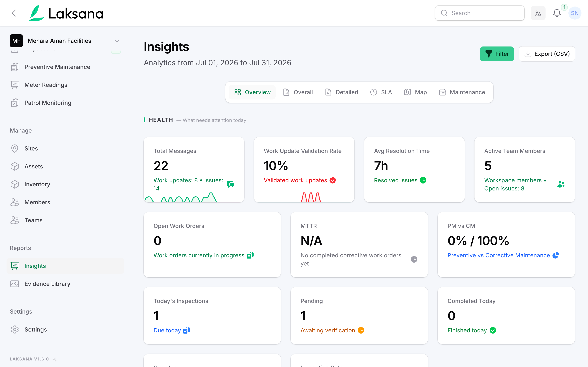588x367 pixels.
Task: Open the language translation icon
Action: coord(538,13)
